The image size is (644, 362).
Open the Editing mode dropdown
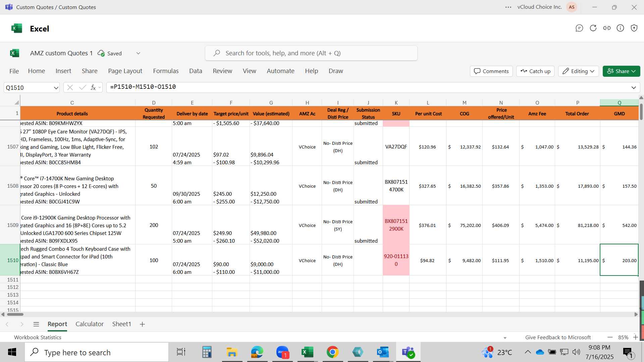(x=579, y=71)
